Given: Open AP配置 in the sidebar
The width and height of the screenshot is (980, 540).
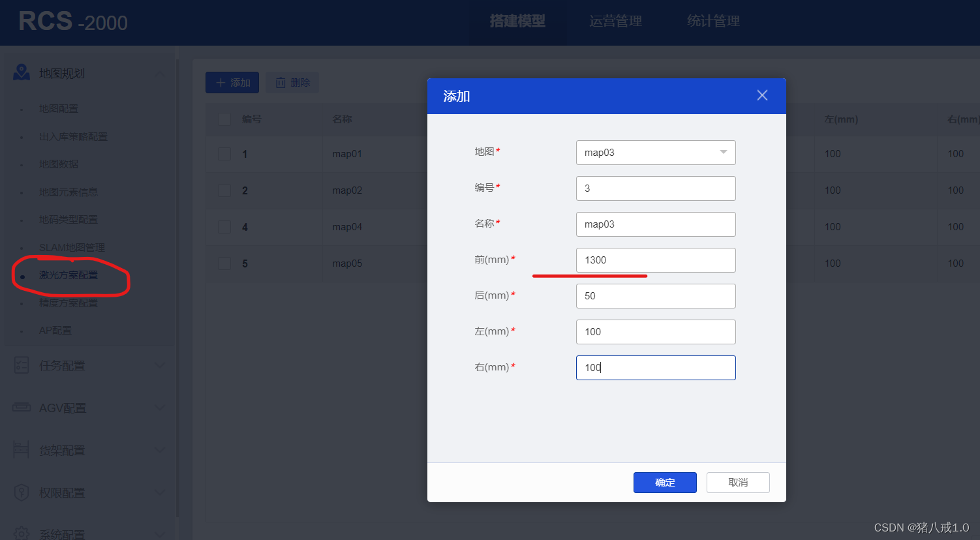Looking at the screenshot, I should click(55, 331).
